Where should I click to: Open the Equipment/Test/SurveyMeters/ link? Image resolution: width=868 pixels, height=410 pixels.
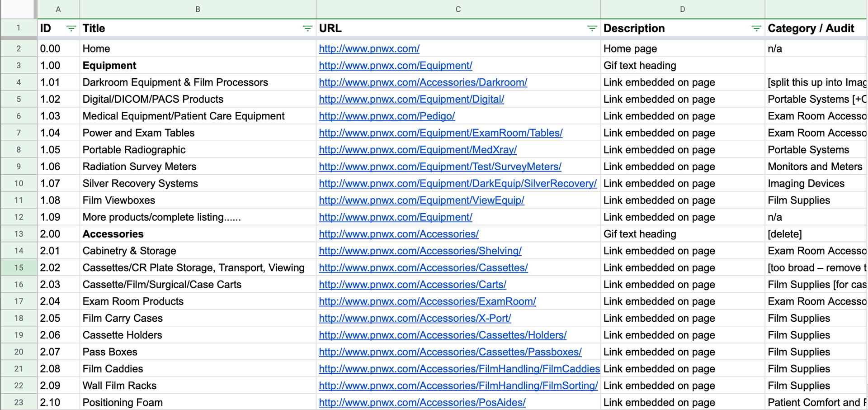point(440,167)
